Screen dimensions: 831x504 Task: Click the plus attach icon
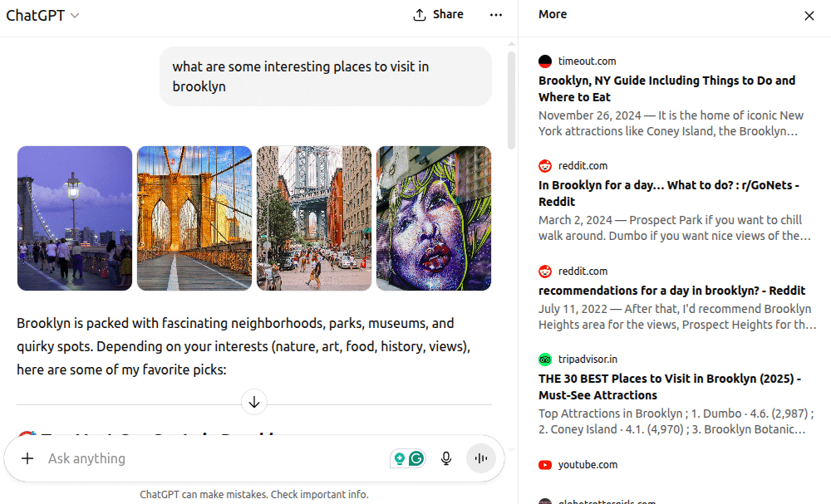pos(27,458)
